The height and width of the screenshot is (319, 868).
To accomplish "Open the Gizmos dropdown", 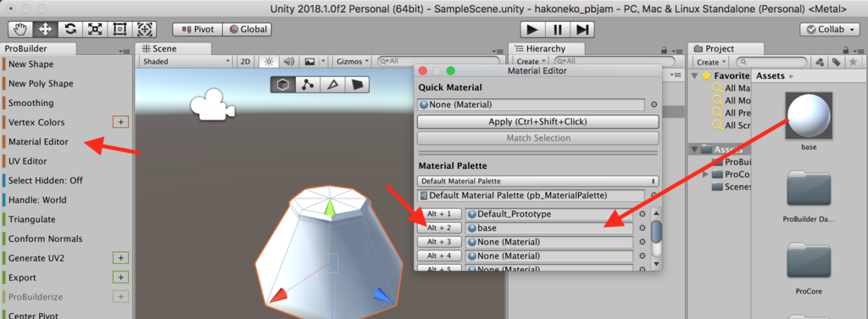I will pyautogui.click(x=353, y=61).
